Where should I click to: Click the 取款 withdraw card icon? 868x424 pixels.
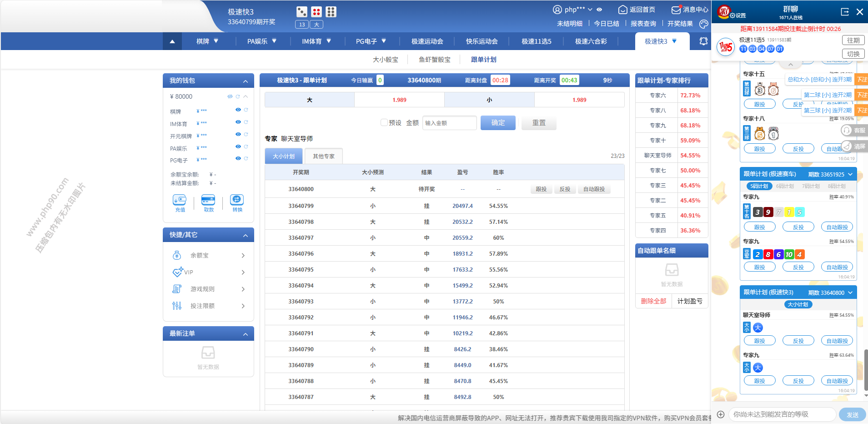coord(208,200)
